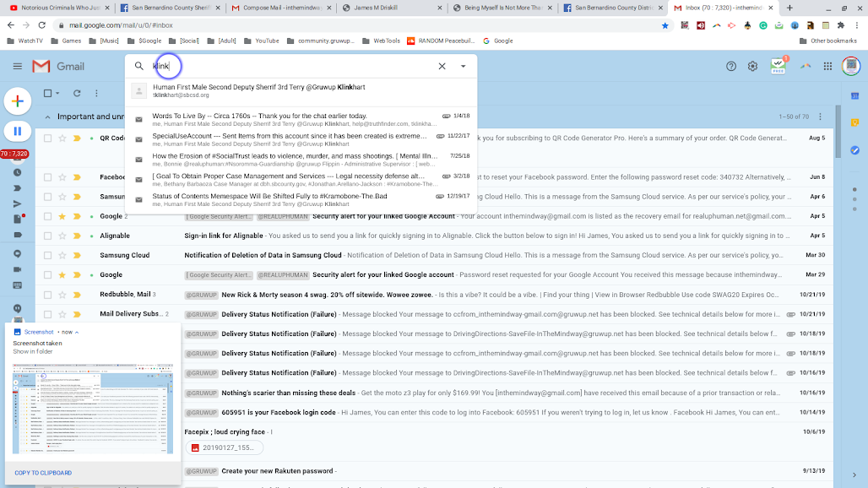The width and height of the screenshot is (868, 488).
Task: Select the Redbubble, Mail email checkbox
Action: pyautogui.click(x=47, y=295)
